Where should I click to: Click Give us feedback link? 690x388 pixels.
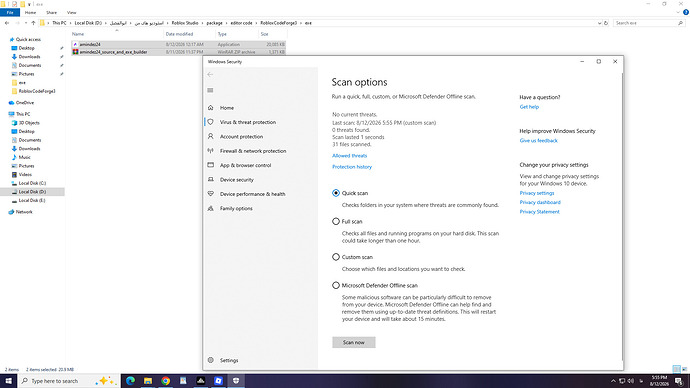pyautogui.click(x=539, y=141)
